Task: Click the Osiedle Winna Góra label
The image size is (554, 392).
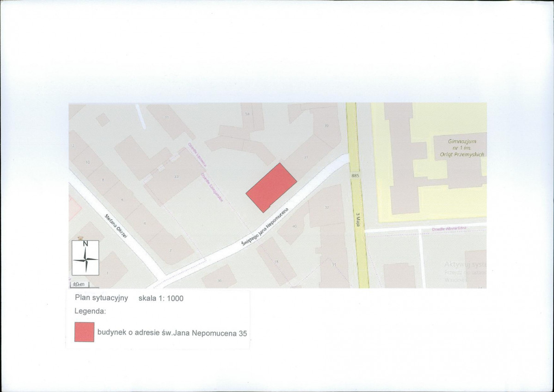Action: (x=449, y=229)
